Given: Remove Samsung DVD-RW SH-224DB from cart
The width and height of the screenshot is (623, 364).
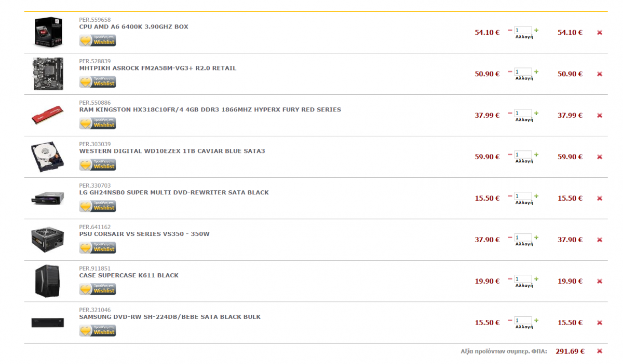Looking at the screenshot, I should [x=600, y=323].
